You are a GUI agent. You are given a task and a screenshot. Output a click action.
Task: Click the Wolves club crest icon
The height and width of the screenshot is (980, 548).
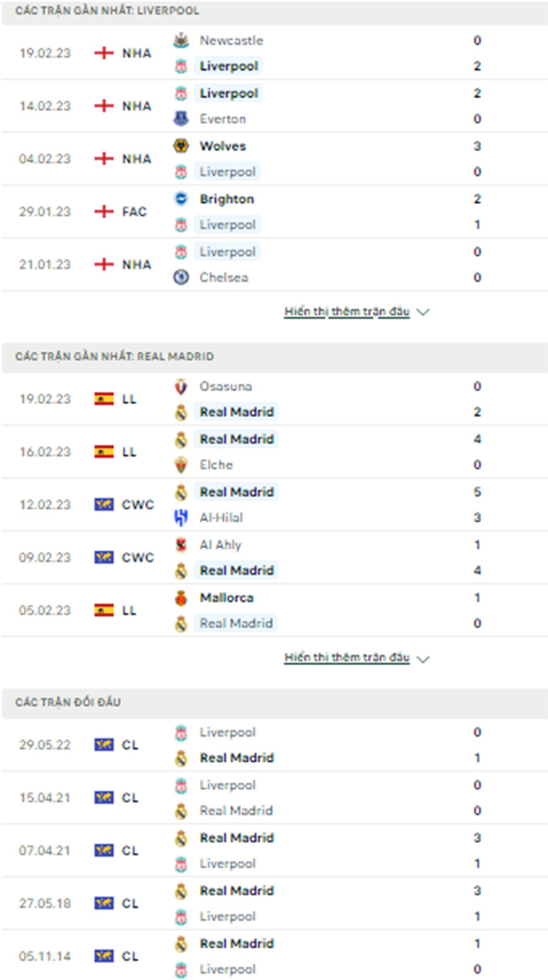181,146
